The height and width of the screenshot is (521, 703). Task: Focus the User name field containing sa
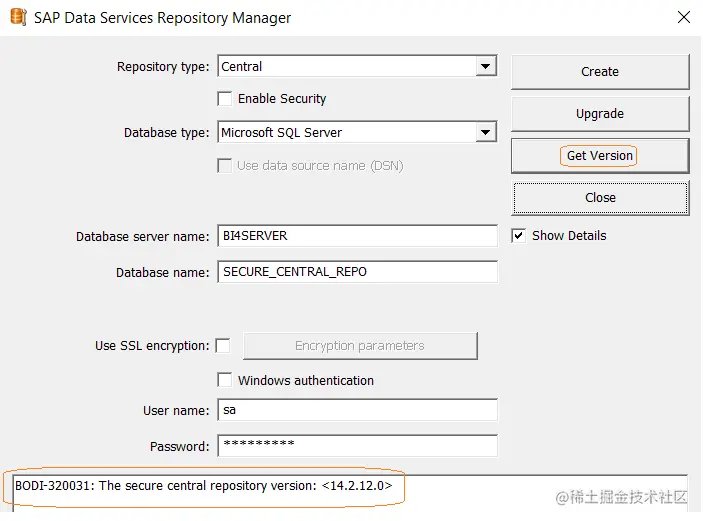pyautogui.click(x=357, y=410)
